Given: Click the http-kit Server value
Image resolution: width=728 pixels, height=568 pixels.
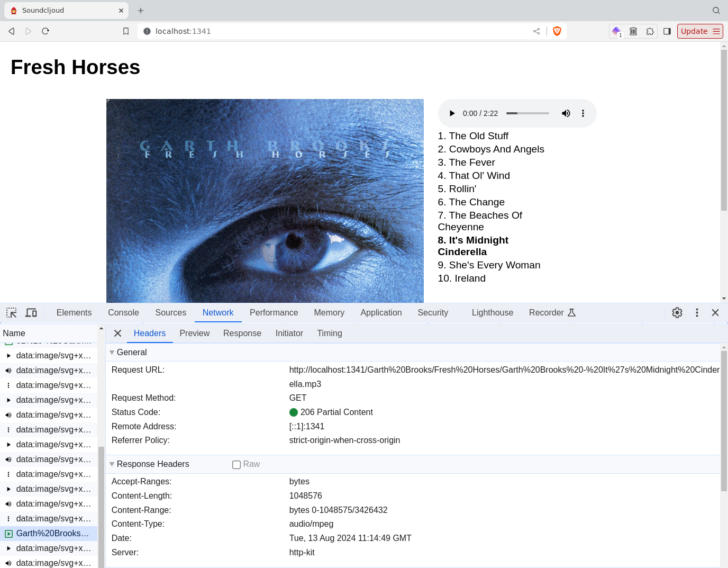Looking at the screenshot, I should coord(302,553).
